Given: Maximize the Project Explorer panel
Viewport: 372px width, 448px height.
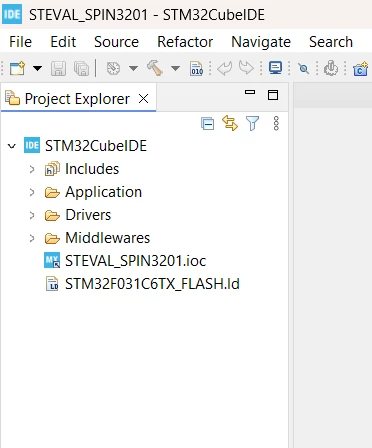Looking at the screenshot, I should coord(273,95).
